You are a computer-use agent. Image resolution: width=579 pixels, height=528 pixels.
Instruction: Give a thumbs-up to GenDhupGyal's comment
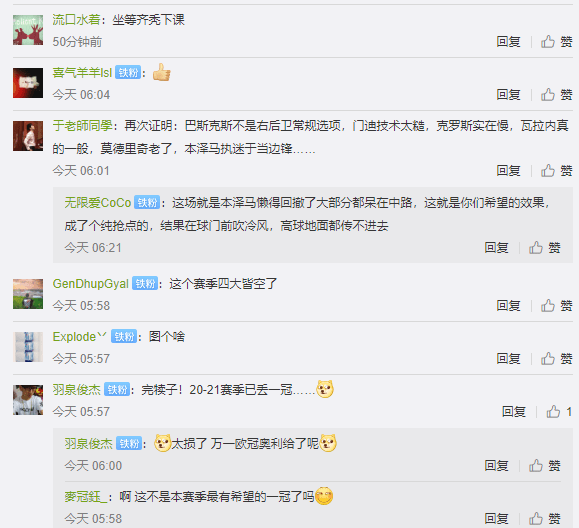point(556,306)
